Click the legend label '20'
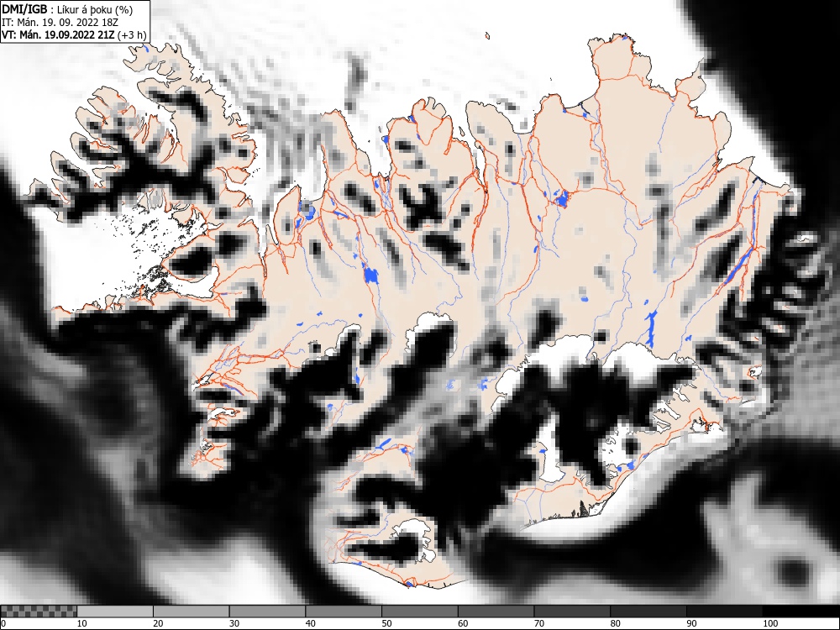Viewport: 840px width, 630px height. point(158,623)
